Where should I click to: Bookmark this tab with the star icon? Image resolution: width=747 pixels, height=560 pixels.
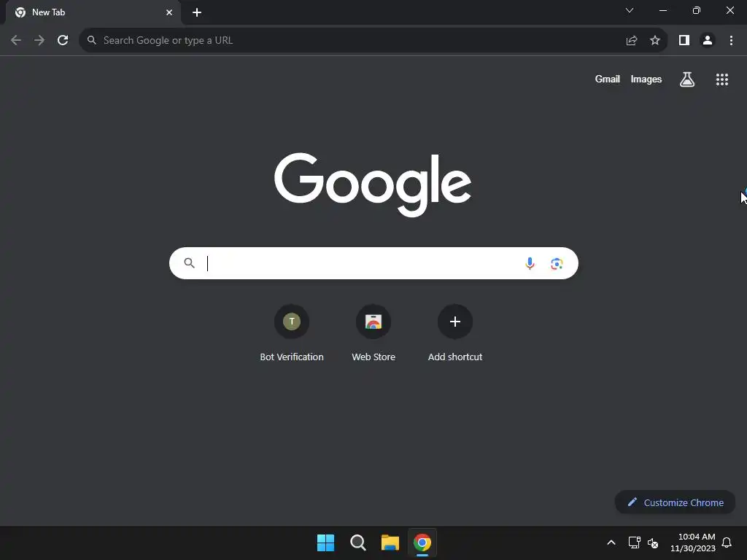click(655, 41)
